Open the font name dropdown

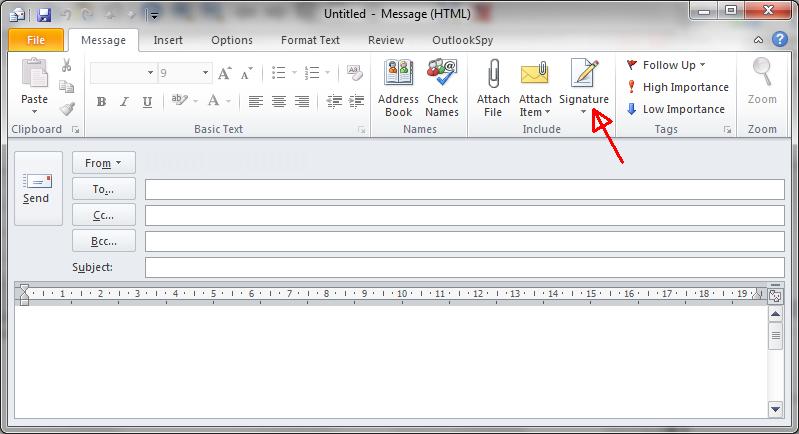tap(150, 73)
